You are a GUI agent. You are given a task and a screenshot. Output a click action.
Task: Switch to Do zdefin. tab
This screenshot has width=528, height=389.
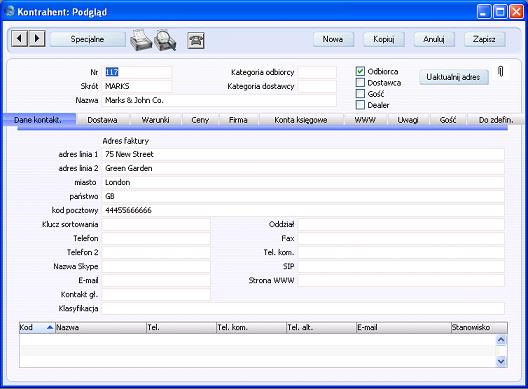click(496, 120)
